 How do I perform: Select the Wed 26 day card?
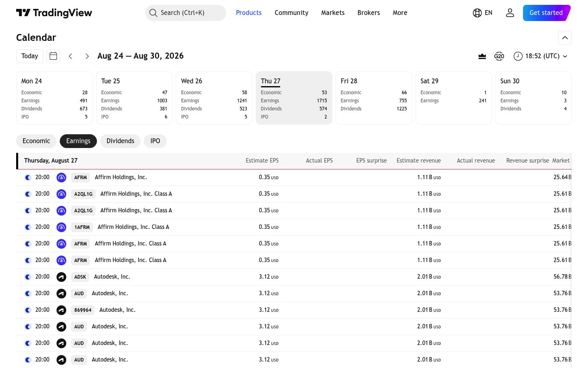point(214,98)
